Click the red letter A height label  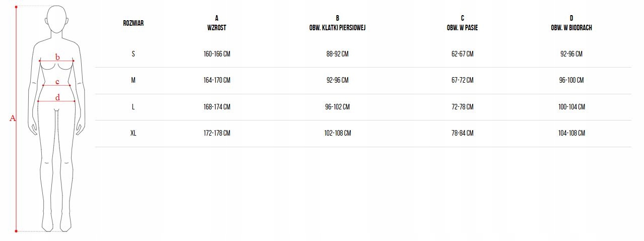coord(13,118)
